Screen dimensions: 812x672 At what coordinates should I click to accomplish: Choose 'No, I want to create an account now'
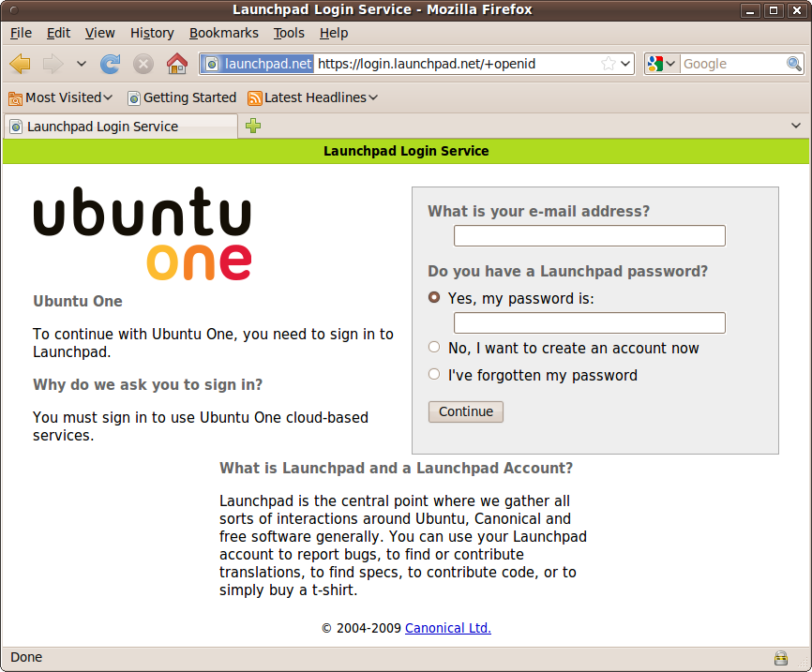tap(433, 346)
